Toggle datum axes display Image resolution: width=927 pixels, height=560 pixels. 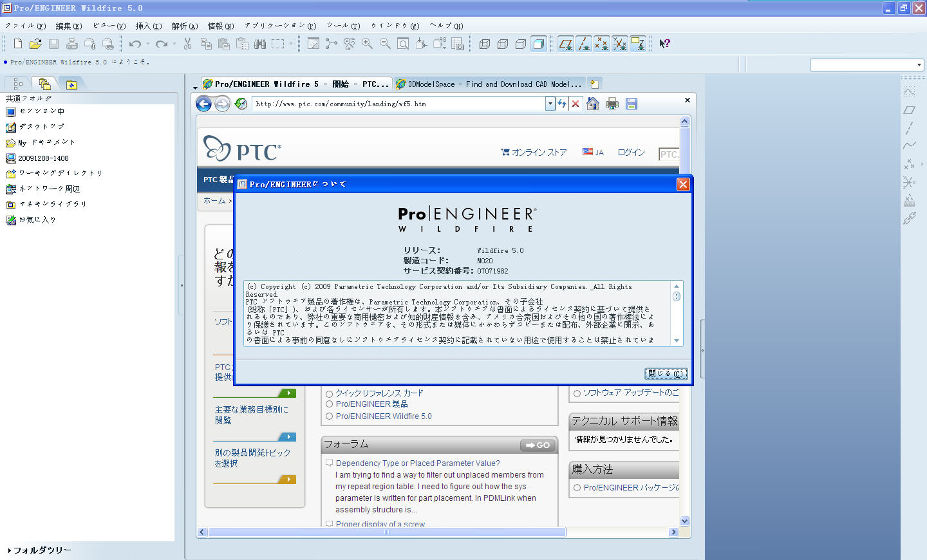point(584,44)
